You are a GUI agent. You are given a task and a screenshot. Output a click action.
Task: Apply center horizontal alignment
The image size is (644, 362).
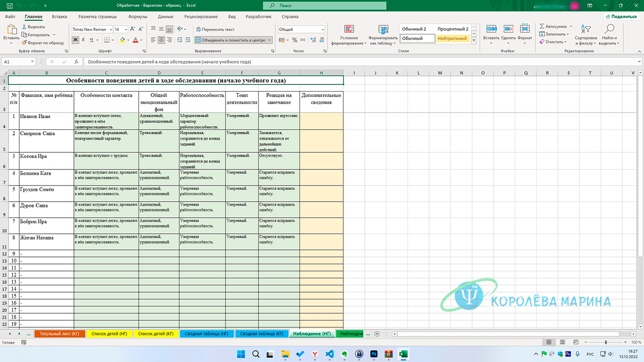pyautogui.click(x=161, y=40)
